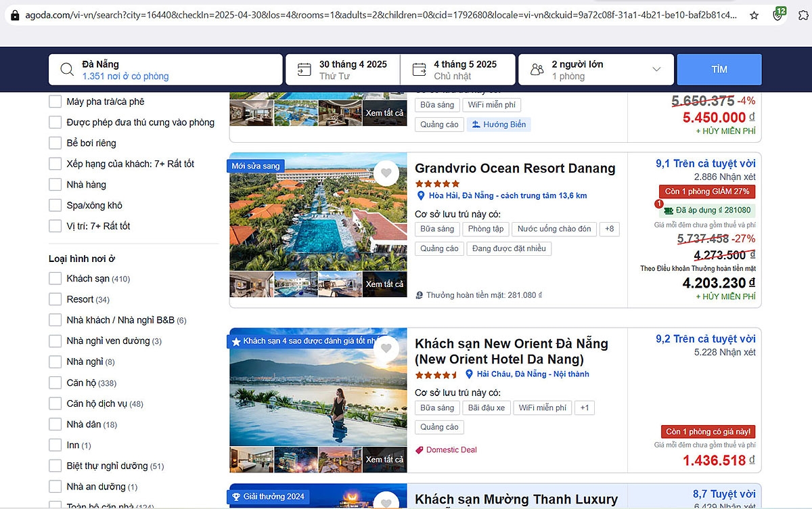Click the check-out calendar icon
The height and width of the screenshot is (509, 812).
[420, 70]
